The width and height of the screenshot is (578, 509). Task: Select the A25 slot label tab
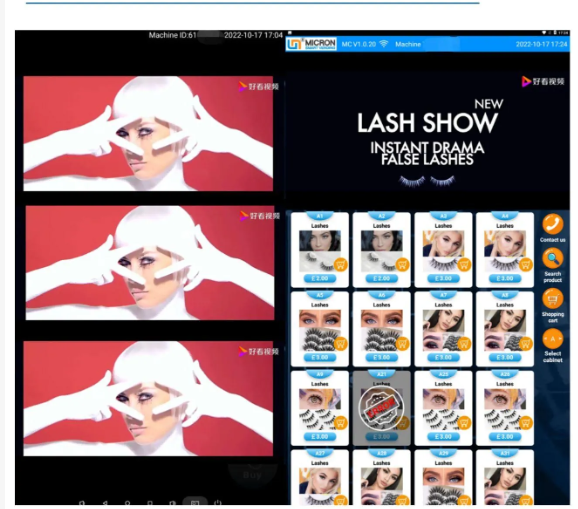pos(443,374)
